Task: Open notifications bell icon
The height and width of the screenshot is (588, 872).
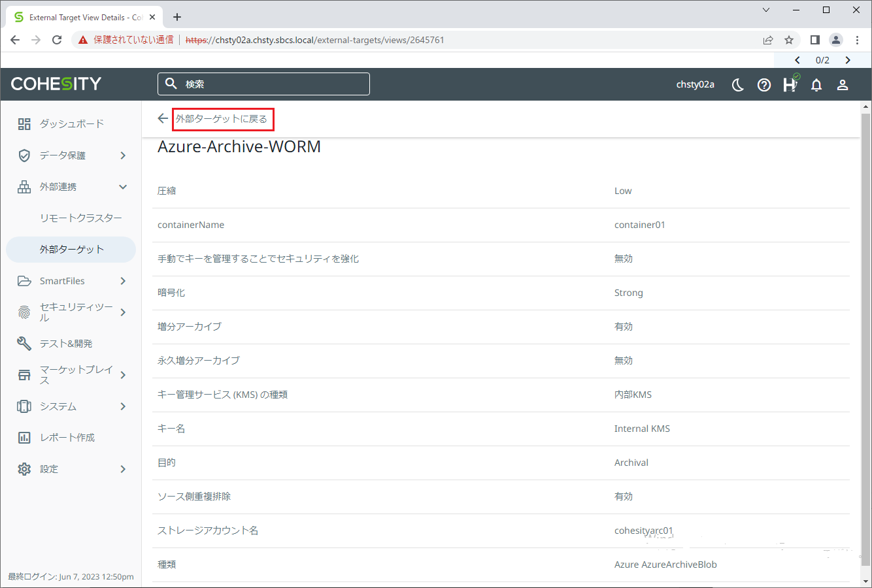Action: (x=816, y=85)
